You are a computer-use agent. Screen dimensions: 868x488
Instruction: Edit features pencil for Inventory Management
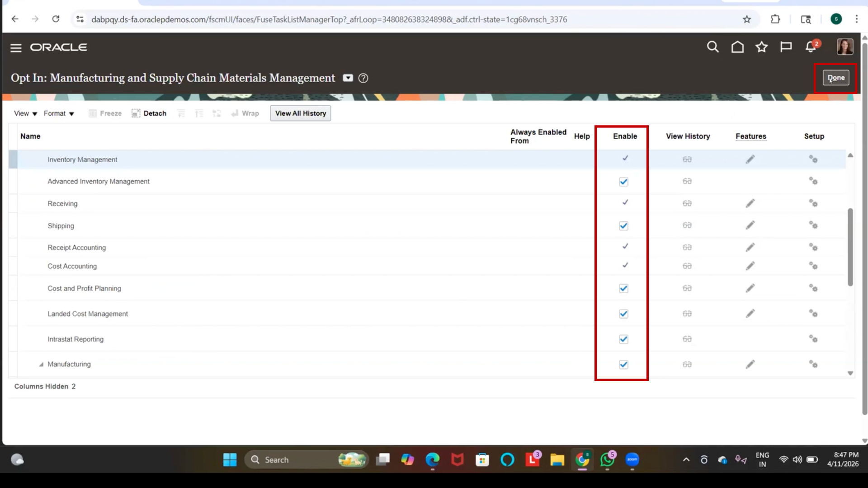750,159
